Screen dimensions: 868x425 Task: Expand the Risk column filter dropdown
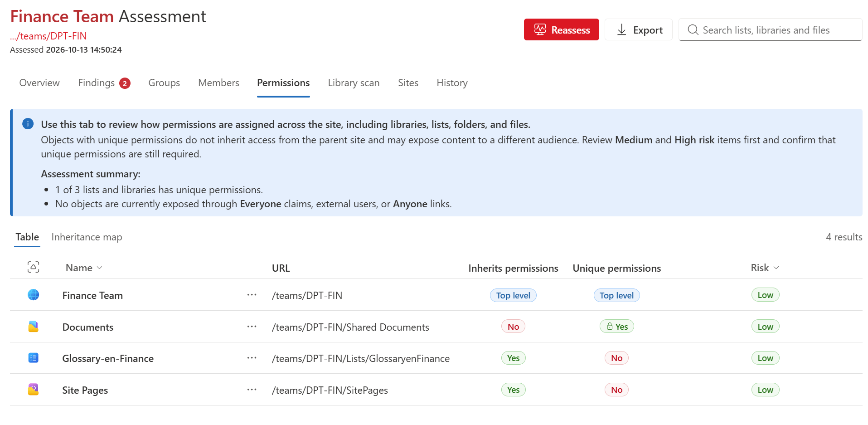pyautogui.click(x=776, y=268)
